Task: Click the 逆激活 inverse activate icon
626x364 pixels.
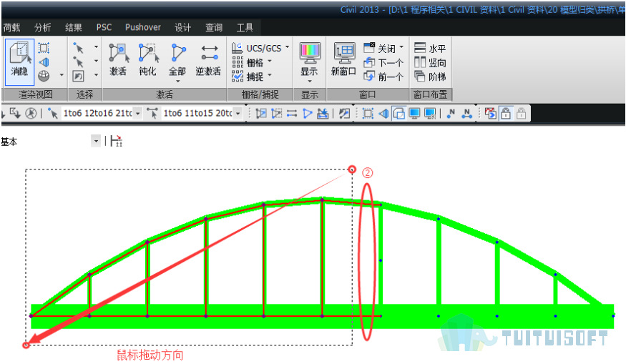Action: [x=208, y=60]
